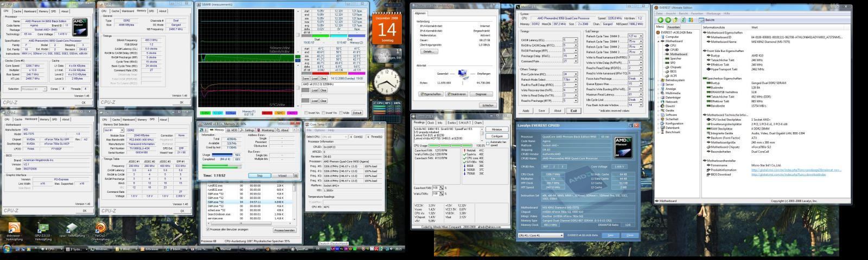Open Werkzeuge menu in EVEREST
868x260 pixels.
[x=713, y=13]
